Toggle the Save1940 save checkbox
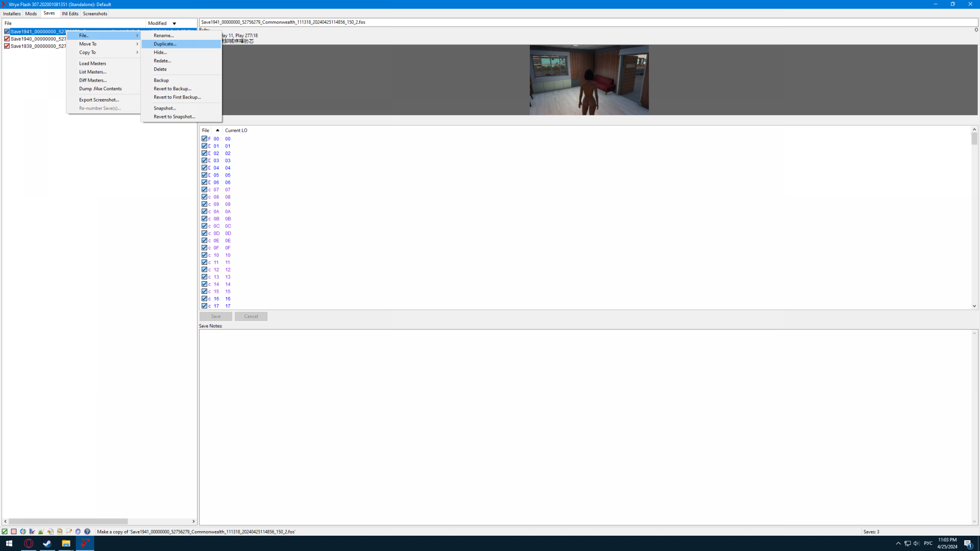Image resolution: width=980 pixels, height=551 pixels. pyautogui.click(x=7, y=39)
